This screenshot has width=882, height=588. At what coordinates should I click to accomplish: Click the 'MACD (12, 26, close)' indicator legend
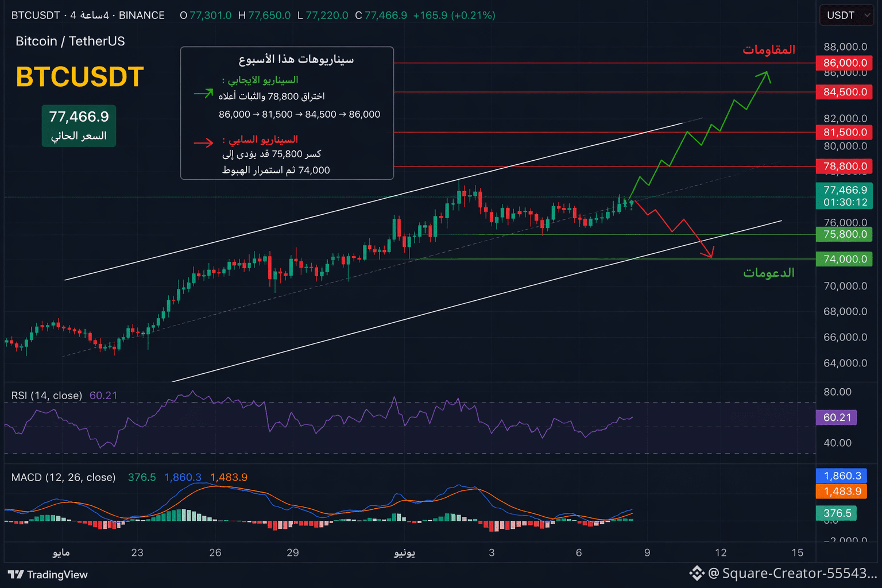pos(63,477)
